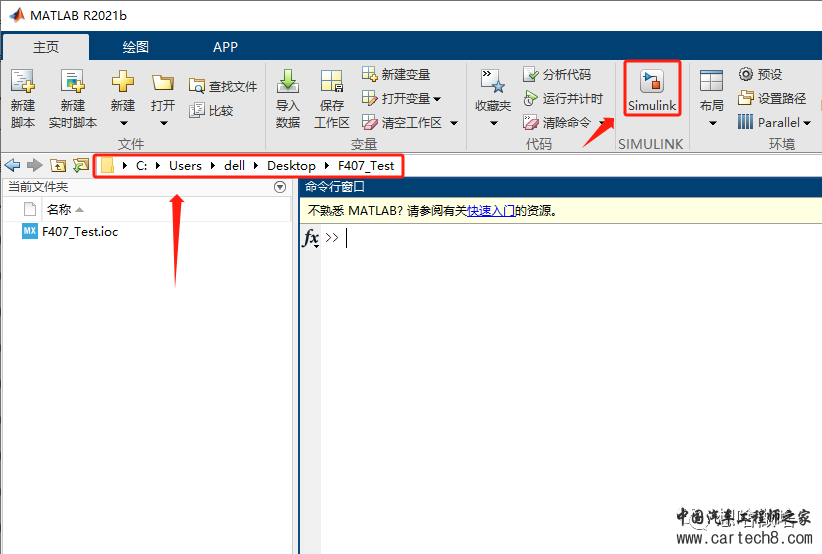The height and width of the screenshot is (554, 822).
Task: Click Compare (比较) tool
Action: click(211, 111)
